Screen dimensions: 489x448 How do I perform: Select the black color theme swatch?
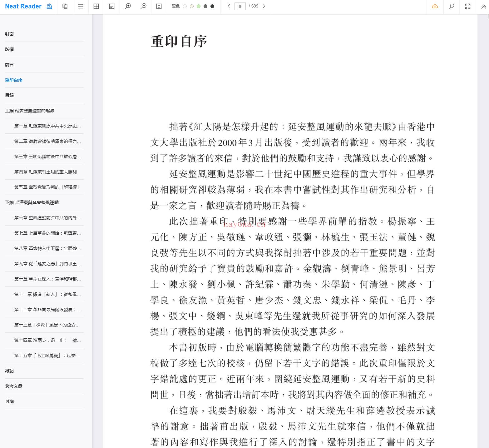212,6
